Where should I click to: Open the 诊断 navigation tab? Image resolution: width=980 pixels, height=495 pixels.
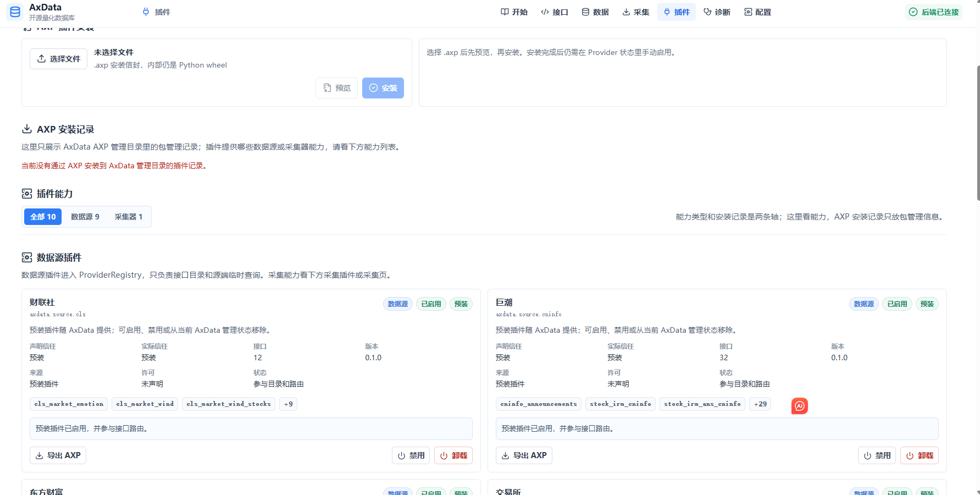click(717, 12)
